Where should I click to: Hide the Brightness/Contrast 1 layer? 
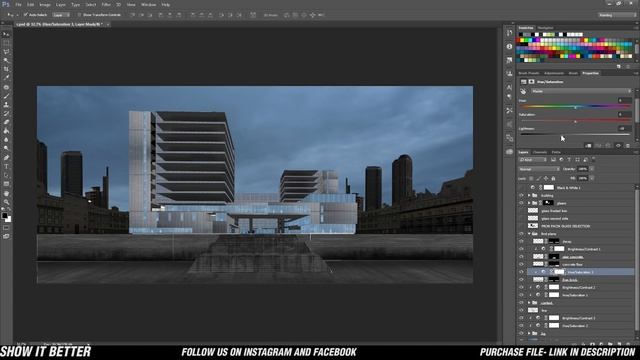pos(521,249)
